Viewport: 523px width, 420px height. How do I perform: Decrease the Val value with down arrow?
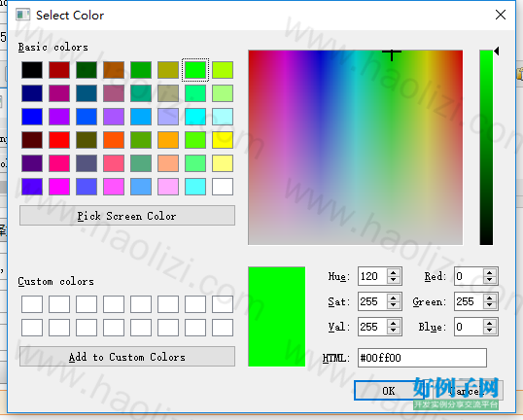click(x=394, y=331)
